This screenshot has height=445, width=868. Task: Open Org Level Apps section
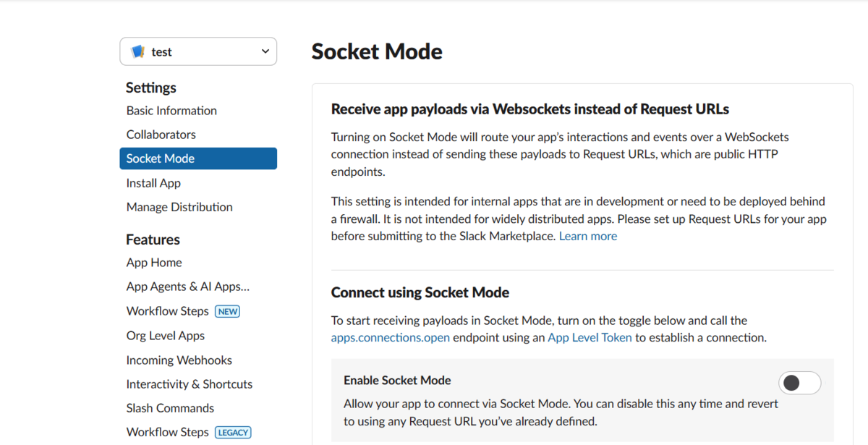click(166, 336)
